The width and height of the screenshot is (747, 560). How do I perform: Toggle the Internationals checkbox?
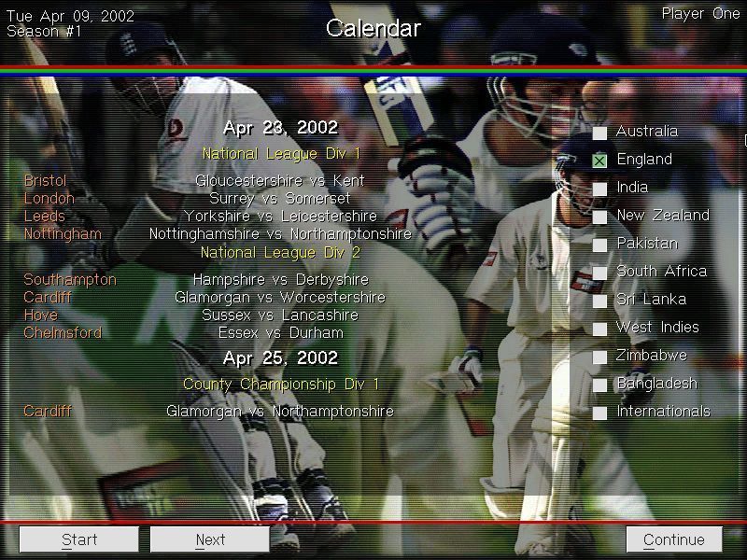[x=599, y=413]
